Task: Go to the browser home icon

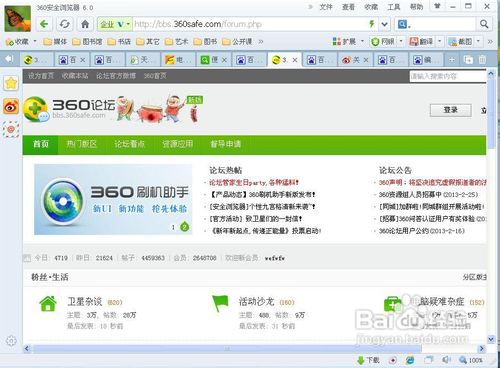Action: pyautogui.click(x=85, y=24)
